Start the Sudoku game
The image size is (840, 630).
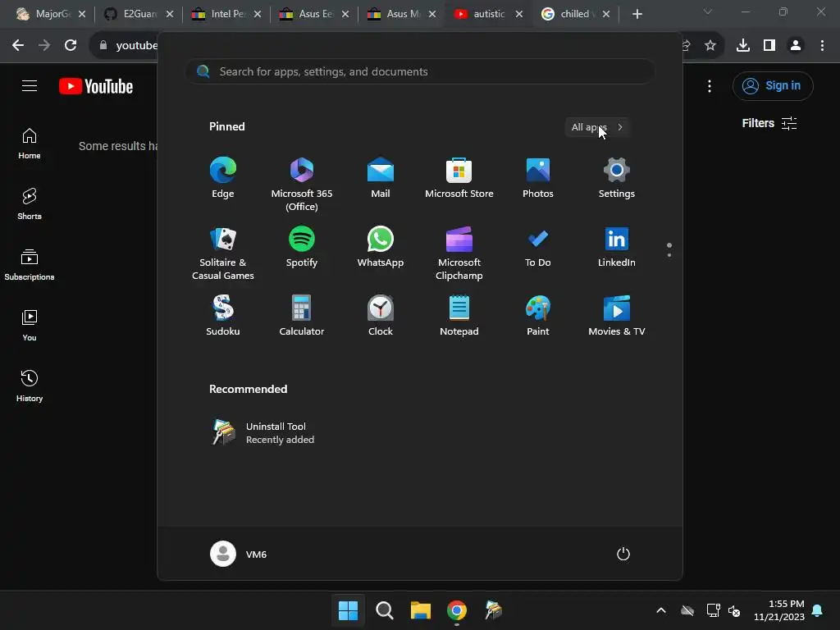coord(223,316)
